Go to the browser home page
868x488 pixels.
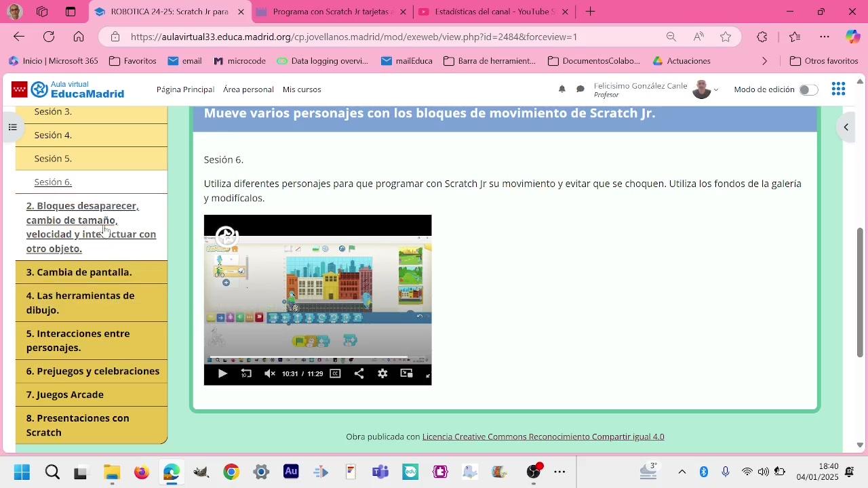pos(79,37)
